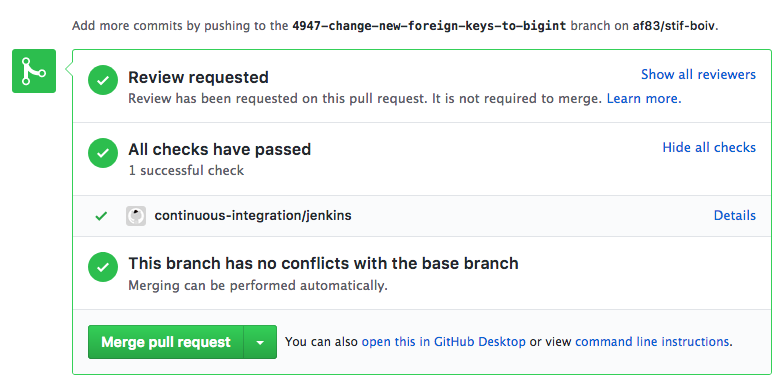Select the continuous-integration/jenkins check name
Viewport: 781px width, 383px height.
[x=253, y=216]
